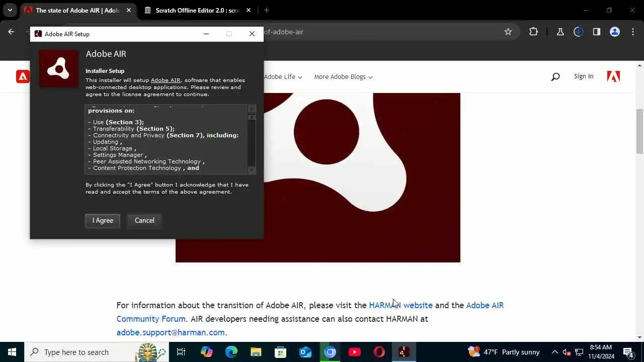Image resolution: width=644 pixels, height=362 pixels.
Task: Close the state of Adobe AIR tab
Action: pyautogui.click(x=129, y=10)
